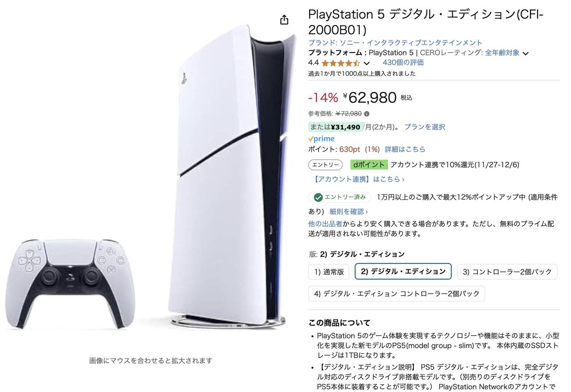Viewport: 571px width, 392px height.
Task: Click the info icon beside reference price
Action: click(x=367, y=114)
